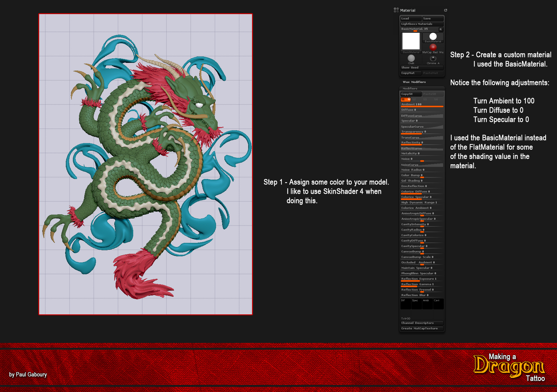Click the Env.Reflection slider
Image resolution: width=557 pixels, height=392 pixels.
(x=422, y=186)
